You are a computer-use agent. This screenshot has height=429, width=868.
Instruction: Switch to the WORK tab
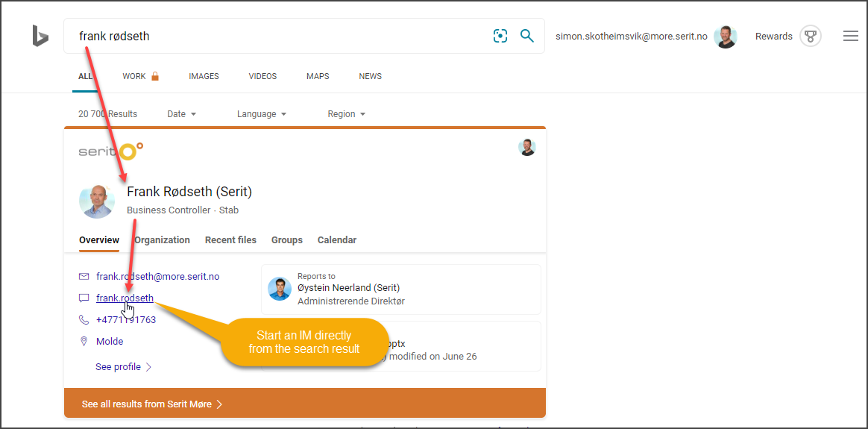pyautogui.click(x=134, y=76)
